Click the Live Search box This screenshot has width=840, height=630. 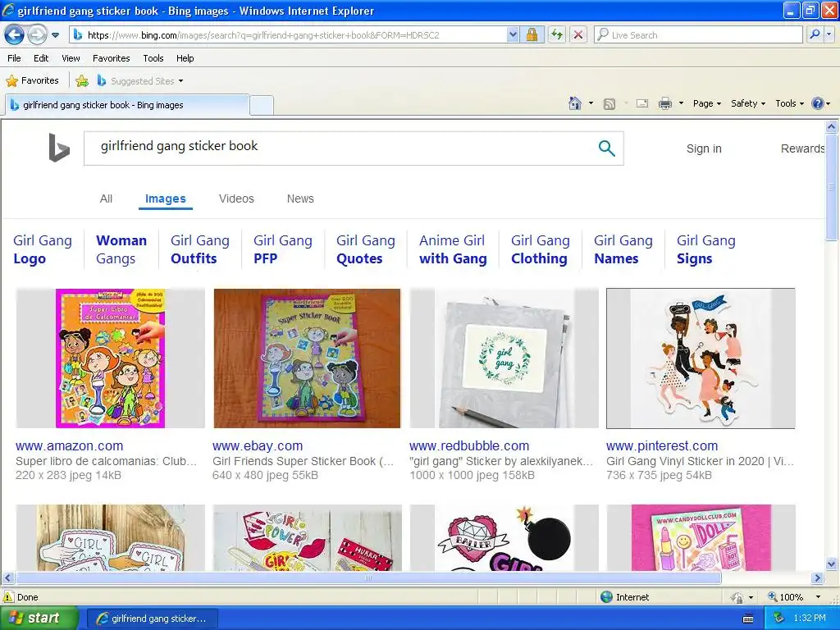(x=699, y=35)
